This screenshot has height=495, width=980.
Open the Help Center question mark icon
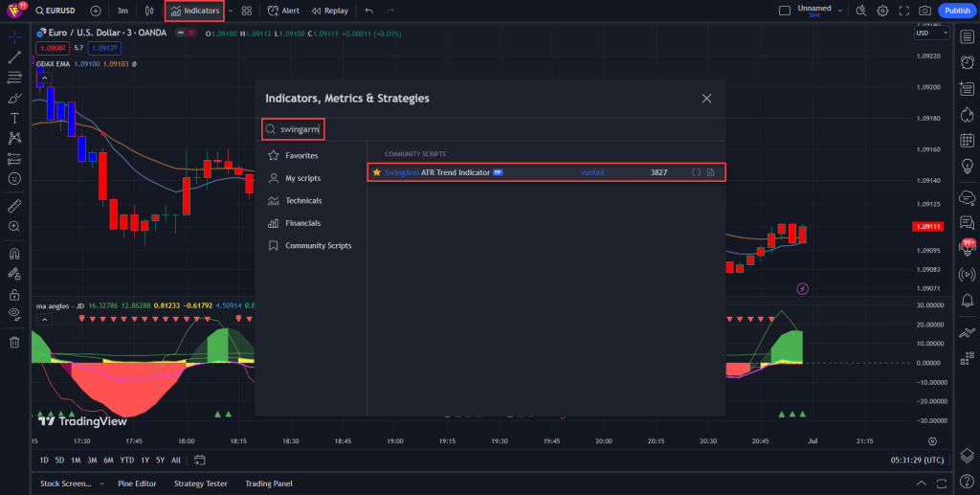[967, 482]
